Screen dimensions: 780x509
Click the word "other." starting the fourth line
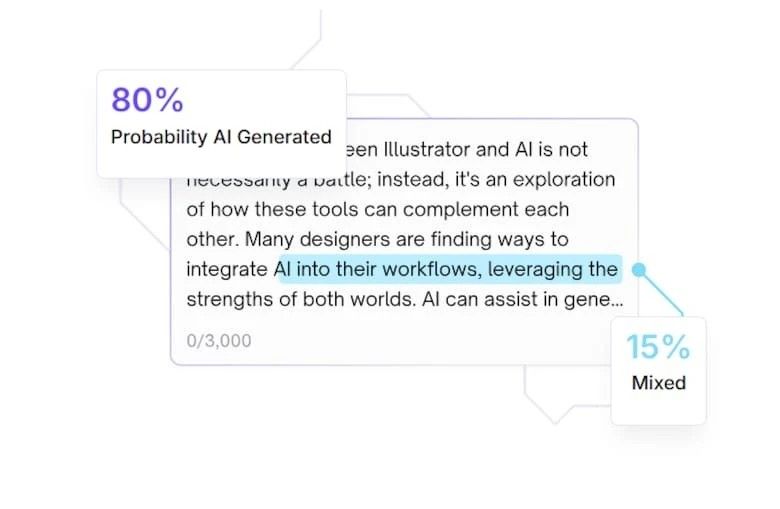(212, 239)
